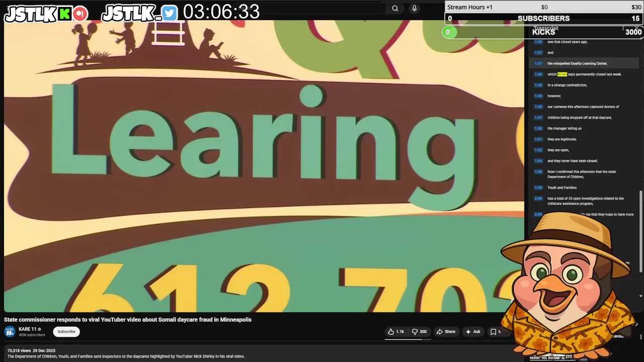Image resolution: width=644 pixels, height=362 pixels.
Task: Click the Kick logo in stream overlay
Action: pyautogui.click(x=65, y=14)
